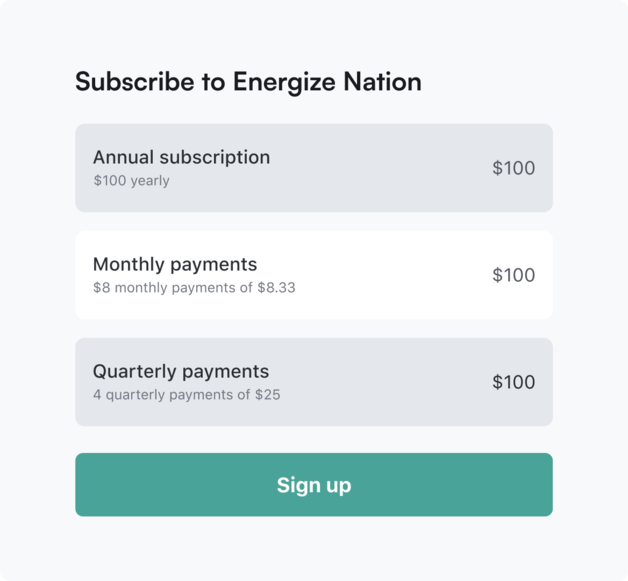
Task: Select the plan with $25 installments
Action: point(314,382)
